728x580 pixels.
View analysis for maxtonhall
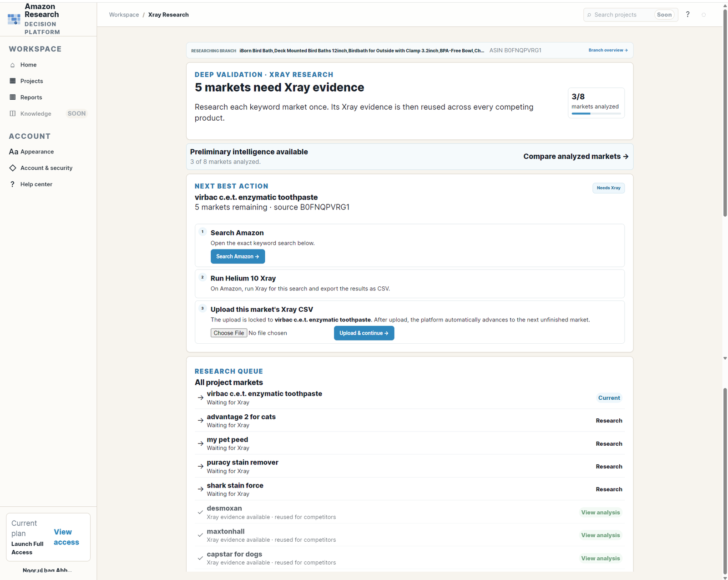[600, 535]
